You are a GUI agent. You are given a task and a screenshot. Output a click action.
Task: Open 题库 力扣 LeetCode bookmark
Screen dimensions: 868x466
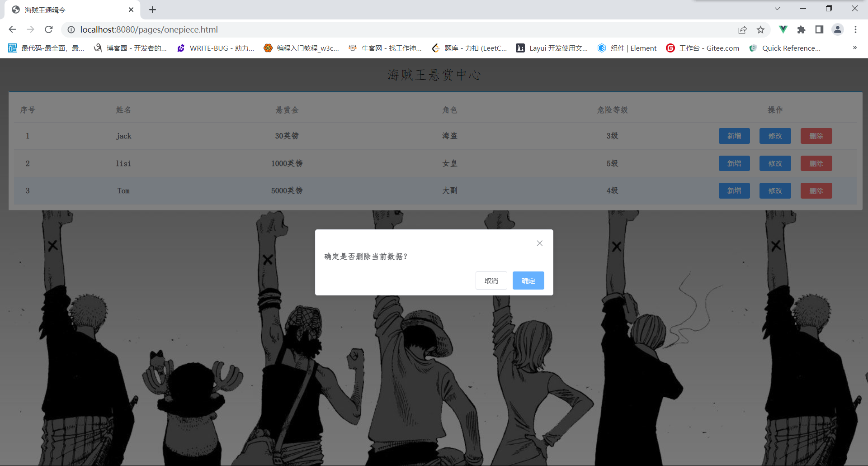click(469, 48)
